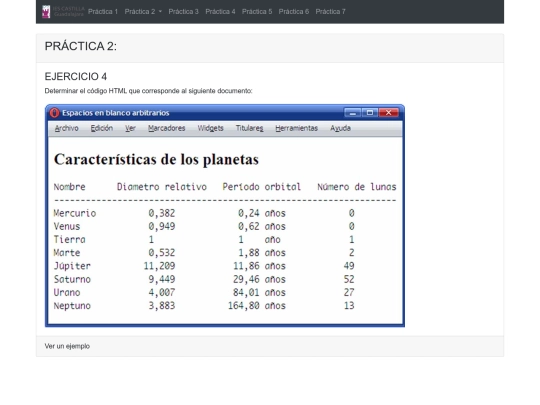Click the Opera icon in the embedded window
The height and width of the screenshot is (405, 540).
[x=54, y=113]
